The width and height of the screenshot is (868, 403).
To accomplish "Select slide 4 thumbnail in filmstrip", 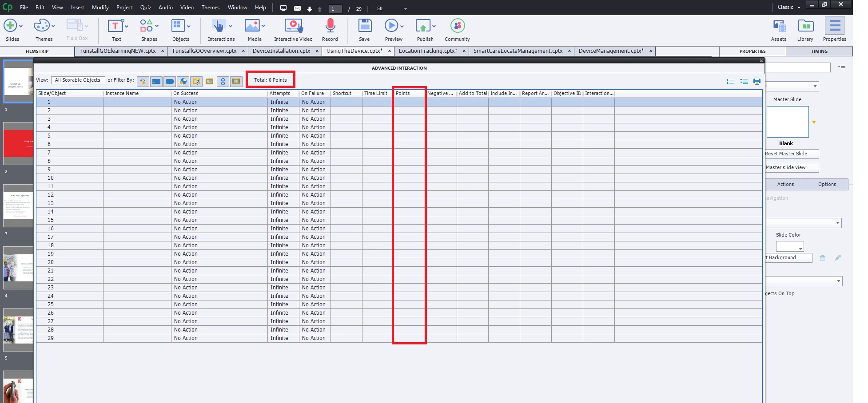I will pos(18,268).
